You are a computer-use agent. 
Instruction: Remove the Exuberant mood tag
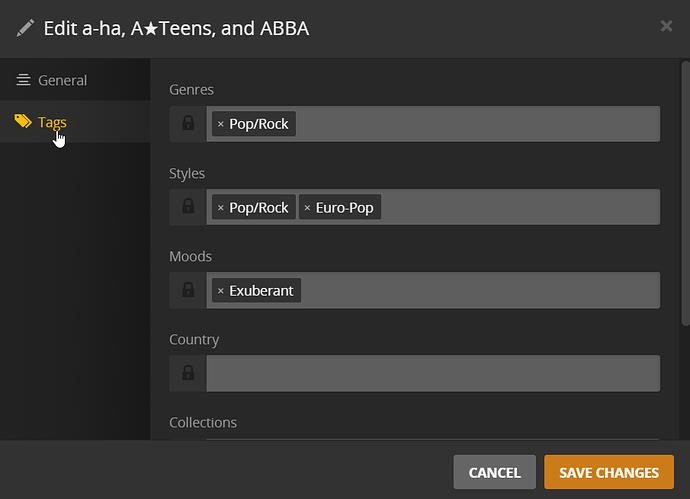pyautogui.click(x=221, y=290)
